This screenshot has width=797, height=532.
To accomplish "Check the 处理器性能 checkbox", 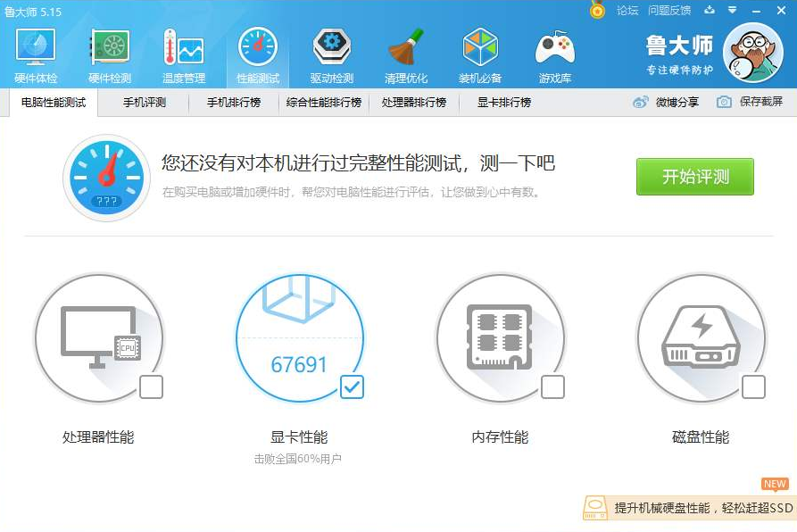I will [x=151, y=387].
